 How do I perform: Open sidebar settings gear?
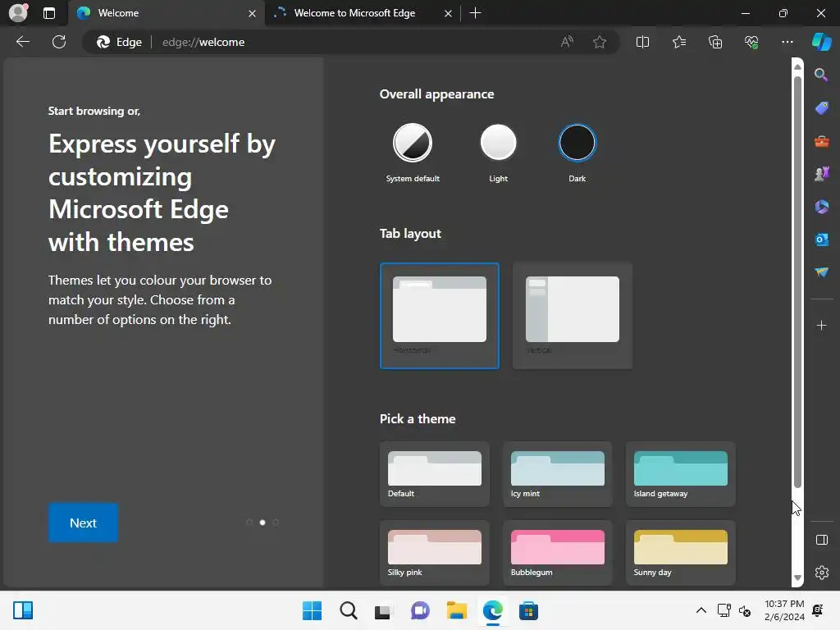click(x=821, y=573)
